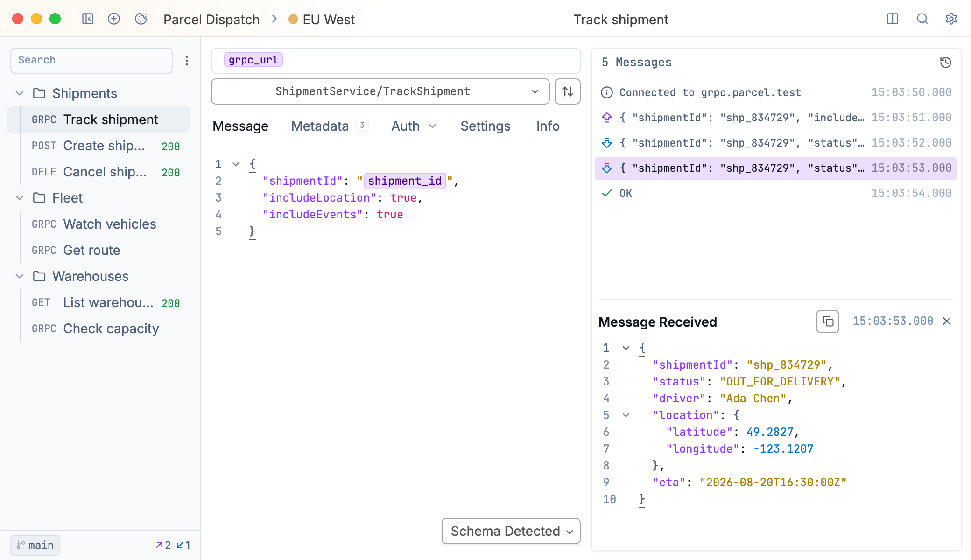Click the Fleet folder icon
Screen dimensions: 971x560
pos(39,198)
